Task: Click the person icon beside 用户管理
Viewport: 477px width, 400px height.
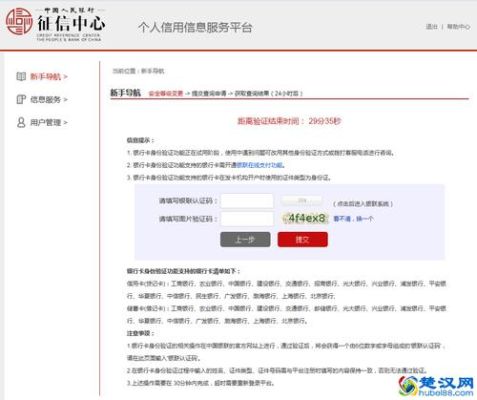Action: click(x=21, y=122)
